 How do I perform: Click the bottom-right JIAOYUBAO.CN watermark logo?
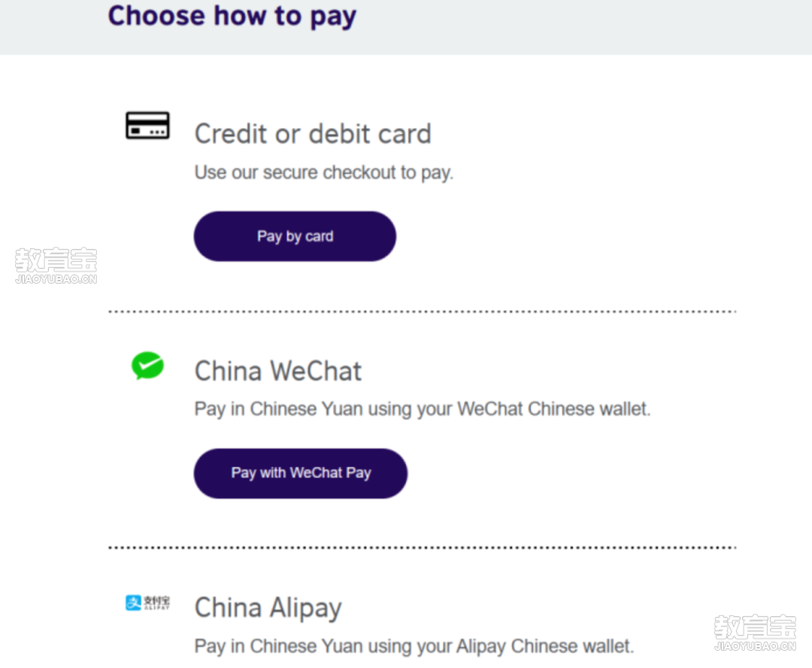(x=755, y=633)
